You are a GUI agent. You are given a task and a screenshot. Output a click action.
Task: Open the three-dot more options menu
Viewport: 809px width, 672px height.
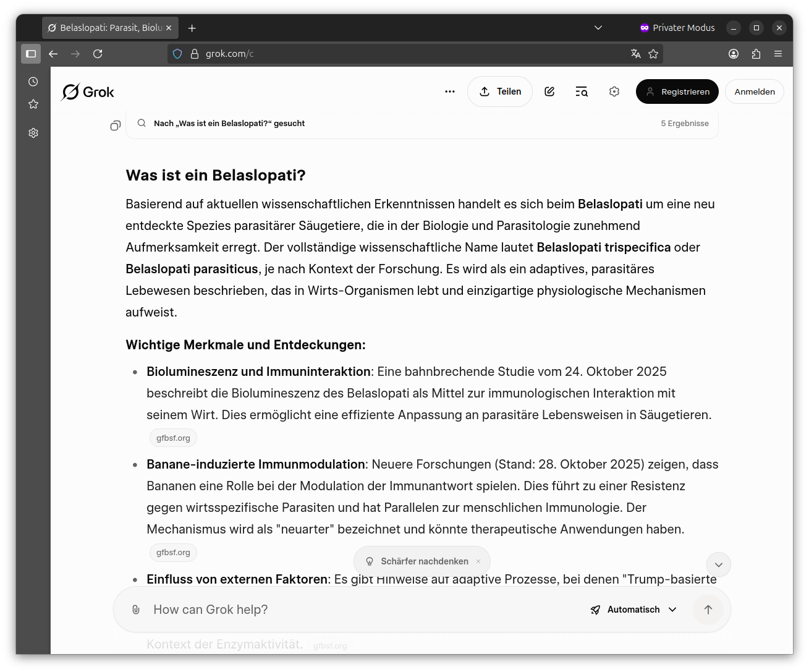[449, 91]
